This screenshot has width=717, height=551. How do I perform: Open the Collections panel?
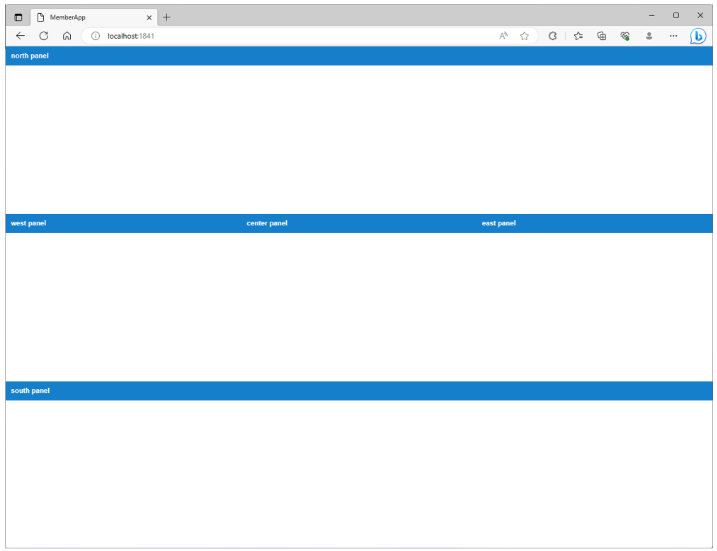[x=601, y=36]
